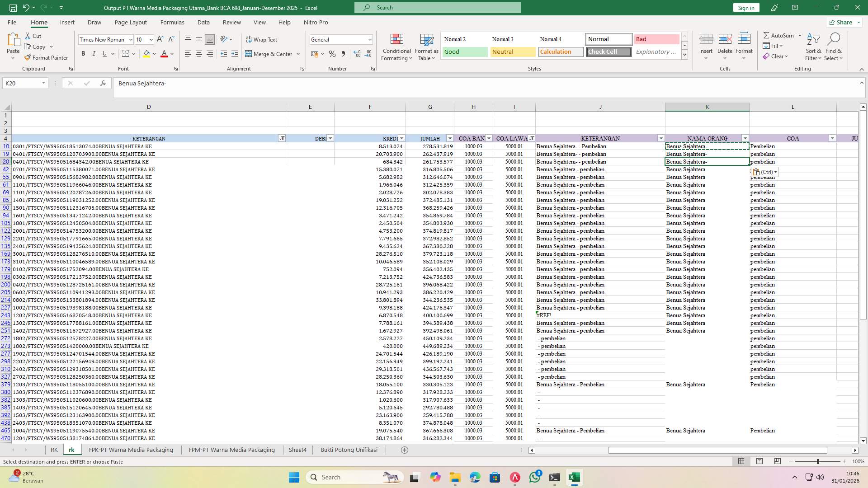Click the Normal view toggle in status bar
868x488 pixels.
[x=741, y=461]
